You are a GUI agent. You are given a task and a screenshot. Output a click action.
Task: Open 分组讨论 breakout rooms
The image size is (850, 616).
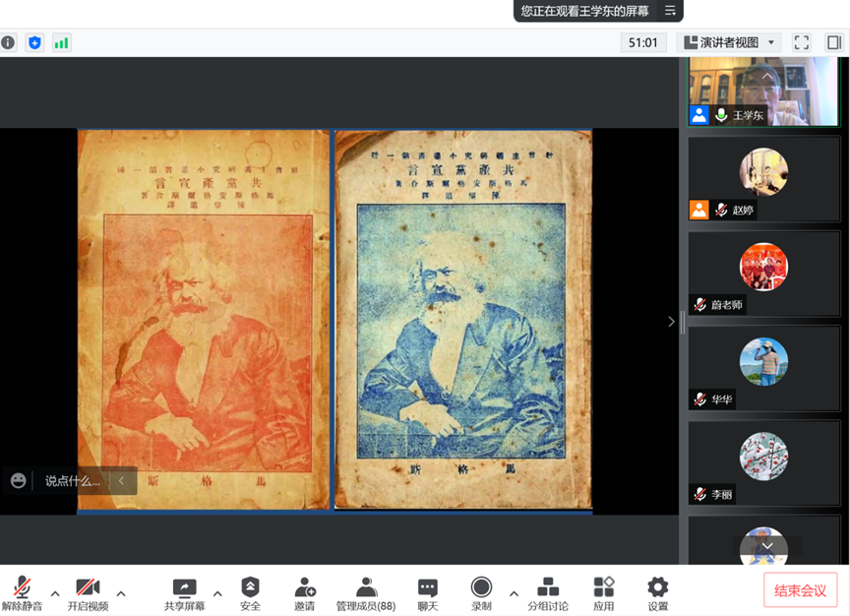pos(549,593)
